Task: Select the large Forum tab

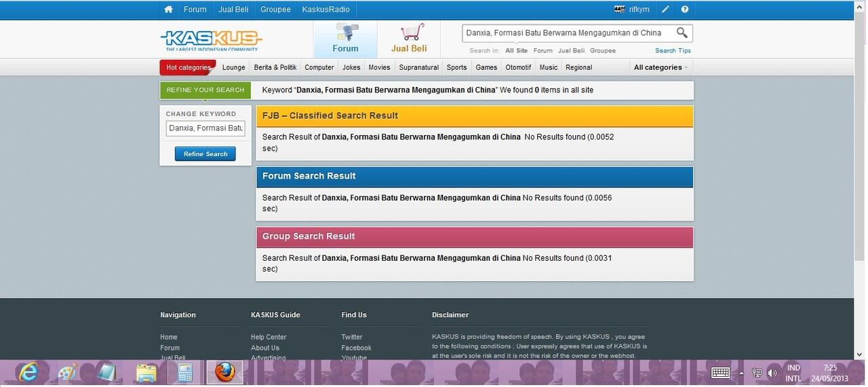Action: [345, 39]
